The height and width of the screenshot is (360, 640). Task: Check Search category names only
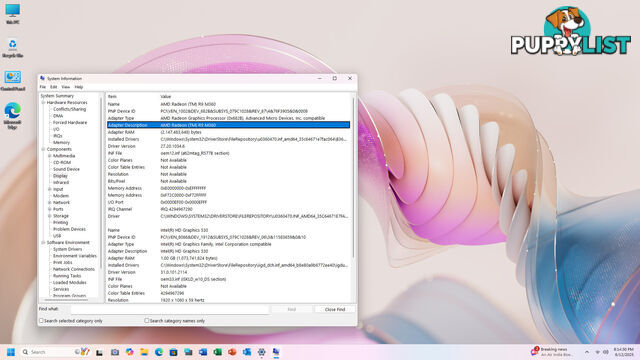(x=147, y=321)
